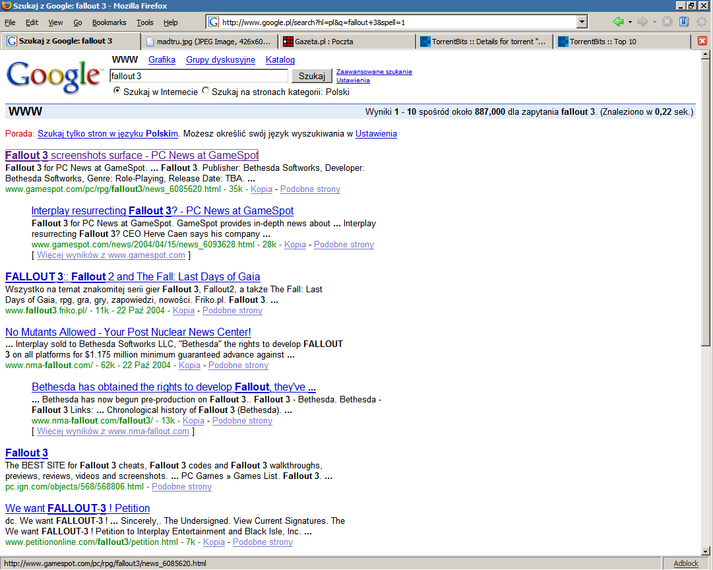Open FALLOUT 3:: Fallout 2 and The Fall result
This screenshot has width=713, height=570.
tap(133, 276)
